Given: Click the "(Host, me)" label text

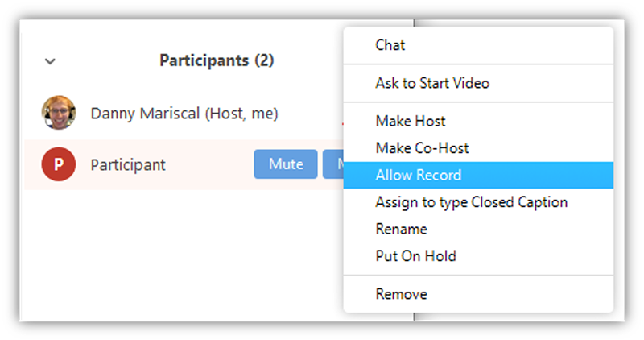Looking at the screenshot, I should point(242,114).
